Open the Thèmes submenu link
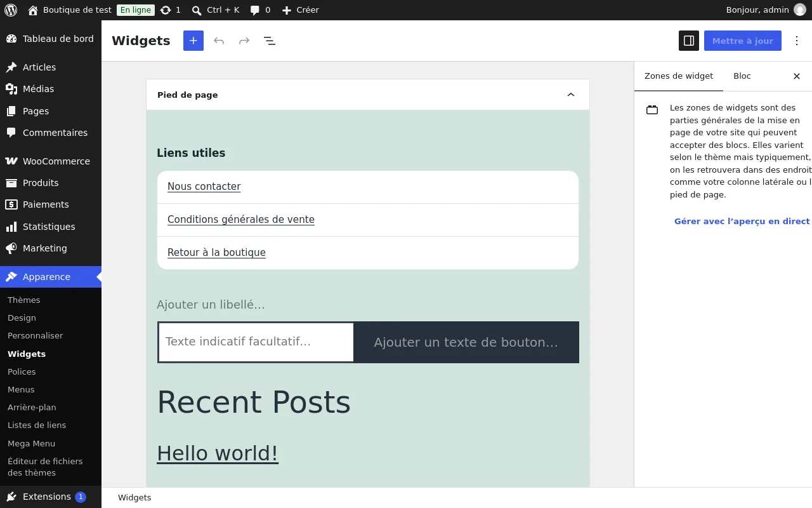The width and height of the screenshot is (812, 508). (24, 300)
